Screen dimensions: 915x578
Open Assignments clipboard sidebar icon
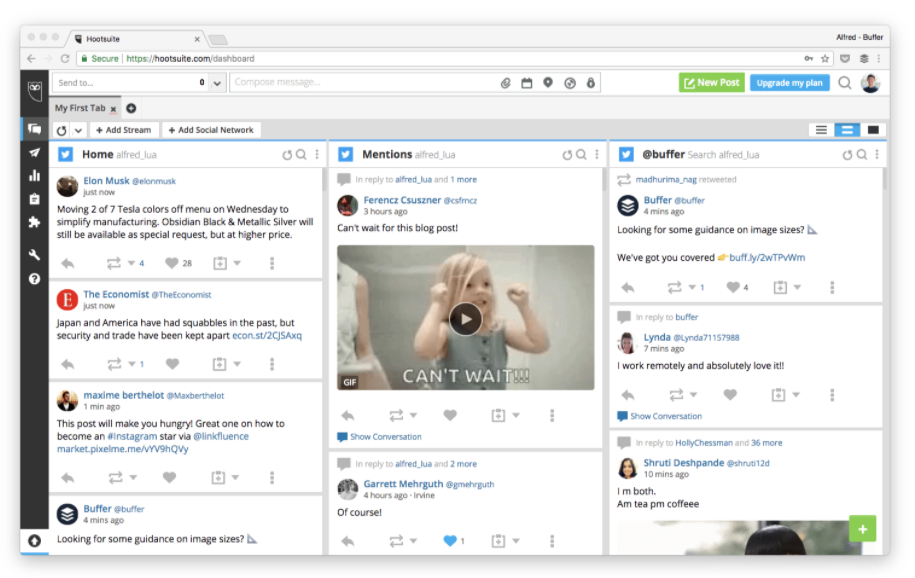[x=34, y=199]
